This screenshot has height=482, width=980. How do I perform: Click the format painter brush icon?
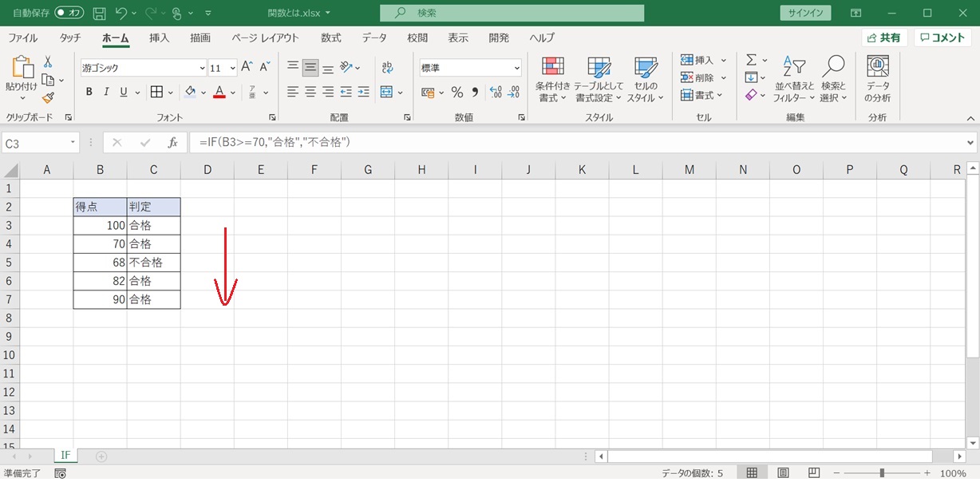point(48,97)
